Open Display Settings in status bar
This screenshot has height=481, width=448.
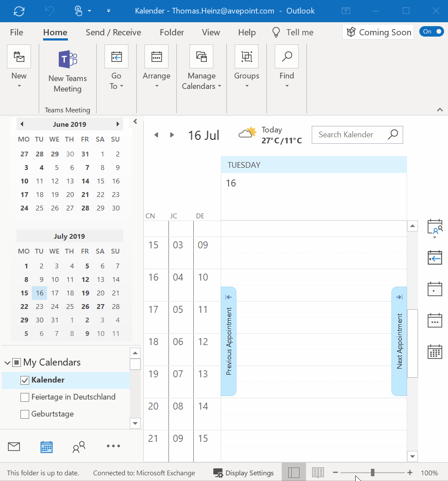(x=243, y=473)
